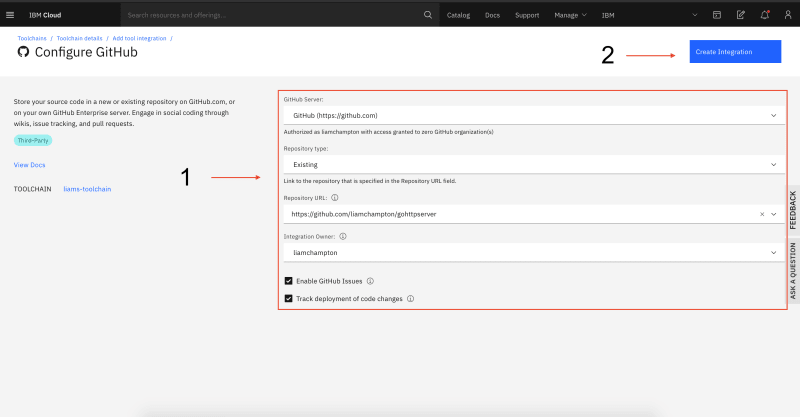The image size is (800, 417).
Task: Click the TOOLCHAIN label text
Action: [x=33, y=189]
